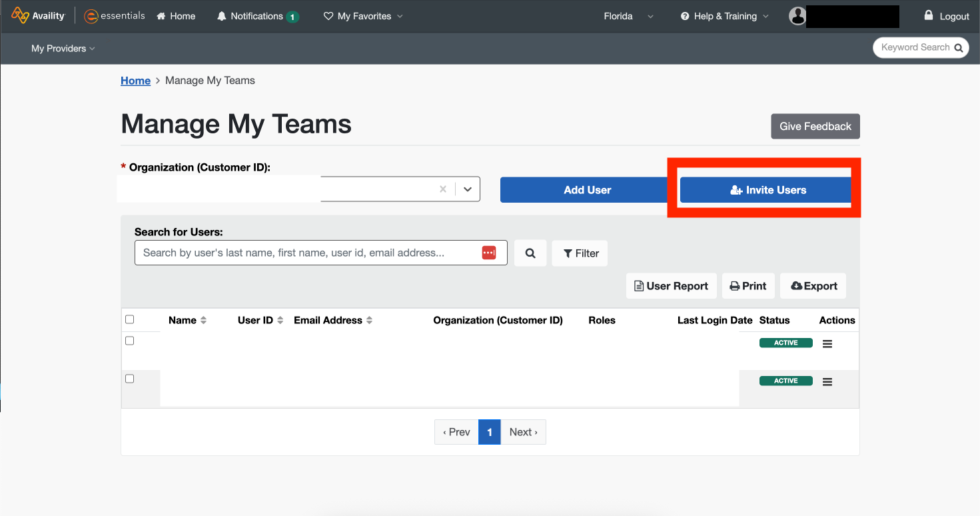980x516 pixels.
Task: Click the second row ACTIVE status badge
Action: [786, 381]
